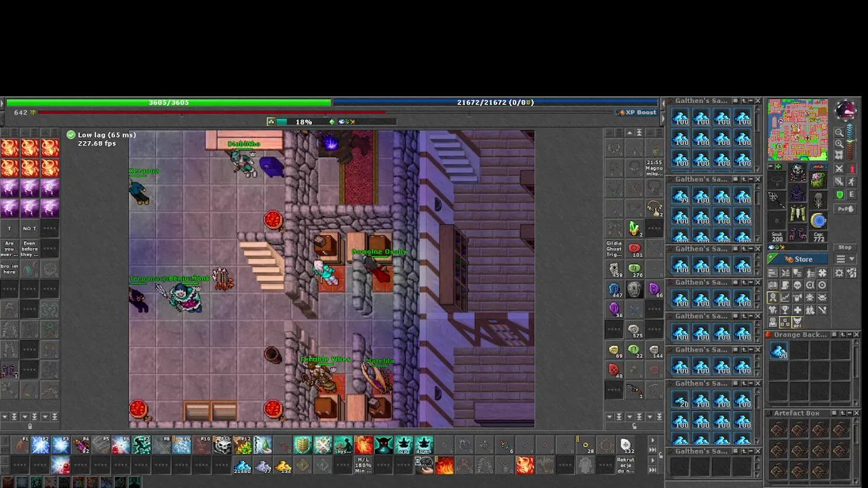Click the Cap 772 capacity value

818,237
